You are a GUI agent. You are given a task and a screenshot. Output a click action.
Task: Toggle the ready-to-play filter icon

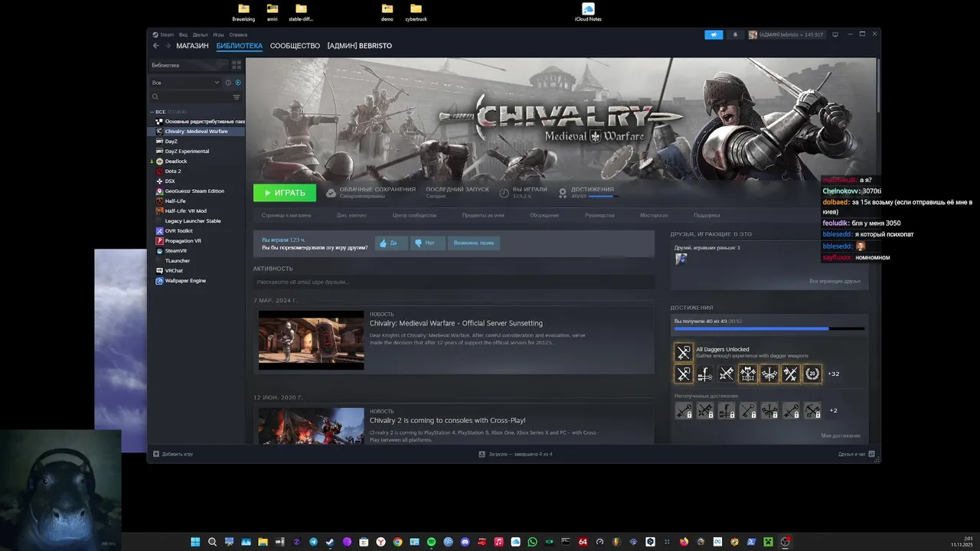238,83
